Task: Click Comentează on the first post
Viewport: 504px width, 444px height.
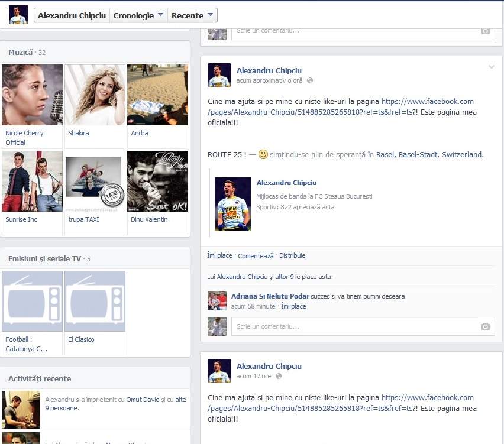Action: click(256, 256)
